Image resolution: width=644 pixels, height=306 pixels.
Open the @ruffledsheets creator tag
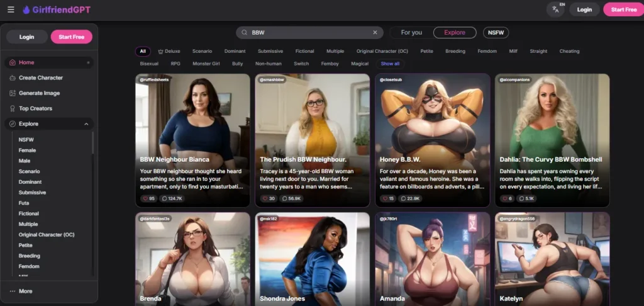click(154, 79)
